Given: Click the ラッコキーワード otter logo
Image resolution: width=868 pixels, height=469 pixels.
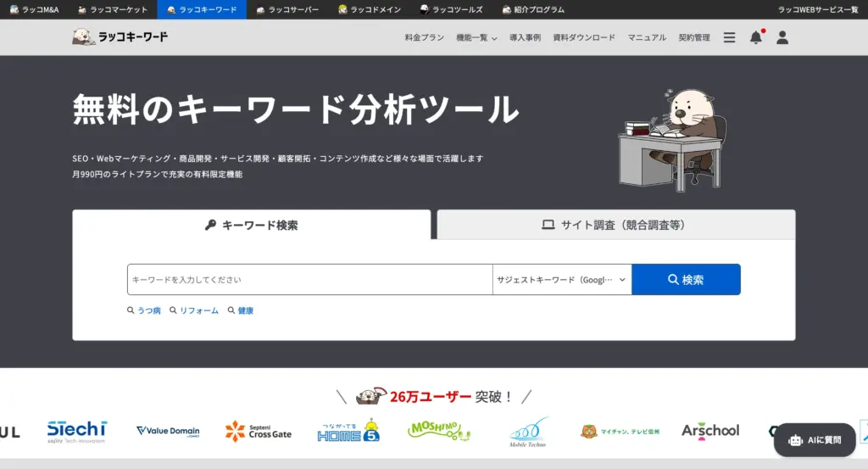Looking at the screenshot, I should click(x=120, y=37).
